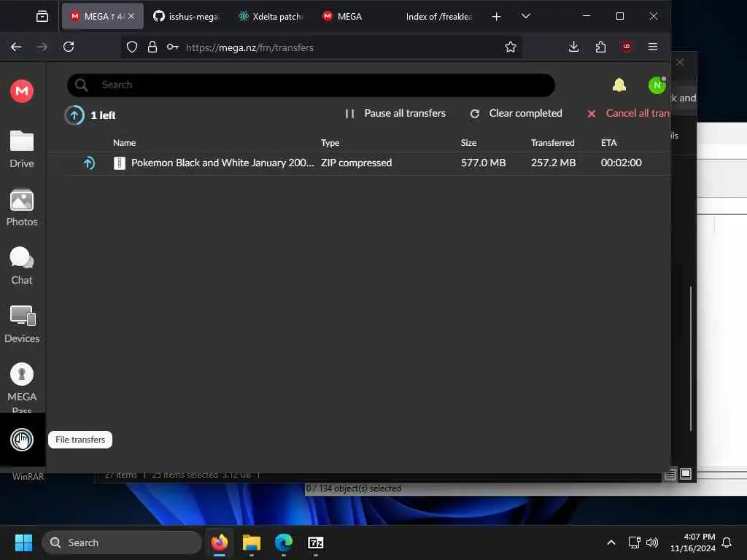
Task: Open Devices in MEGA sidebar
Action: (x=22, y=324)
